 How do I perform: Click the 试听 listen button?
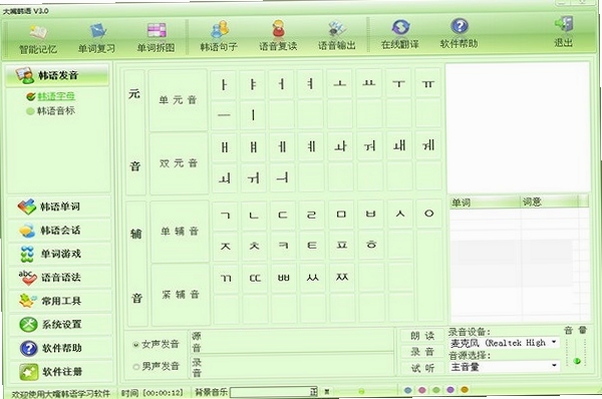423,368
